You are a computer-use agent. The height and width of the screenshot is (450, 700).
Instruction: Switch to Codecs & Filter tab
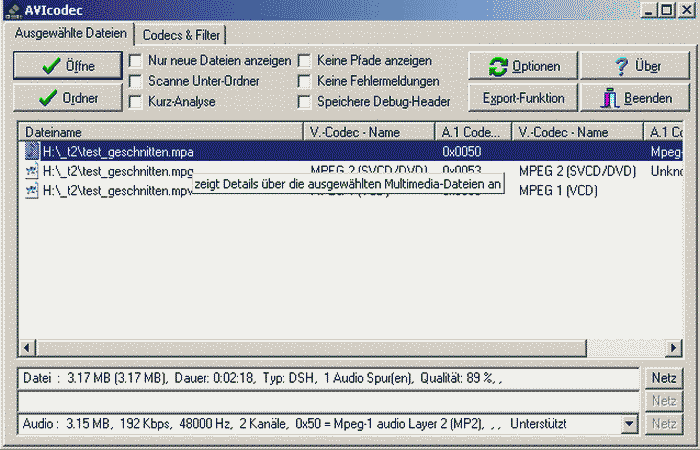pos(182,35)
